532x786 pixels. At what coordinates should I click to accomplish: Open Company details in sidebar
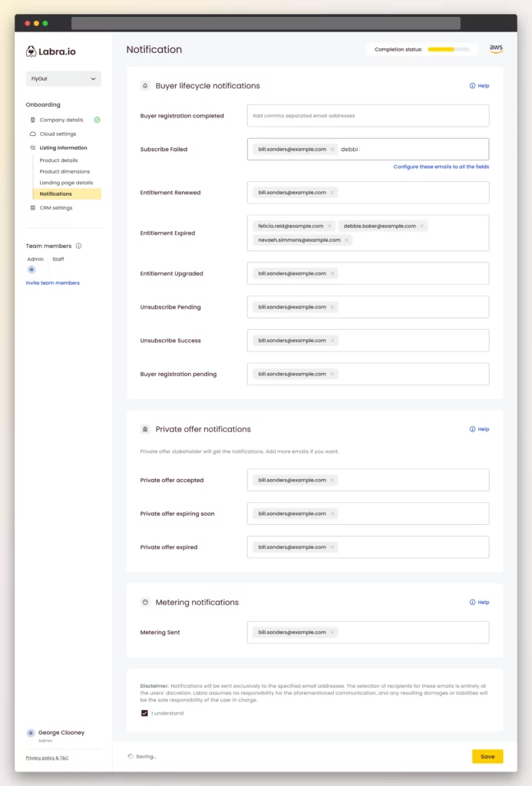tap(61, 120)
